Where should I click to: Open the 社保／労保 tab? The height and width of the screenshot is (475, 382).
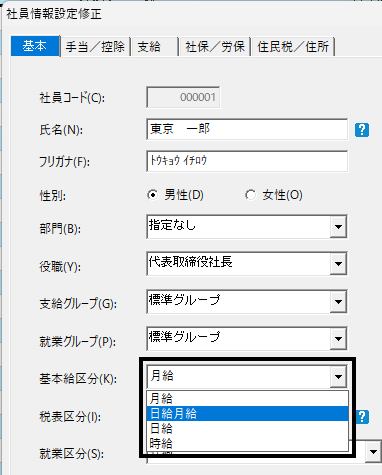[215, 47]
